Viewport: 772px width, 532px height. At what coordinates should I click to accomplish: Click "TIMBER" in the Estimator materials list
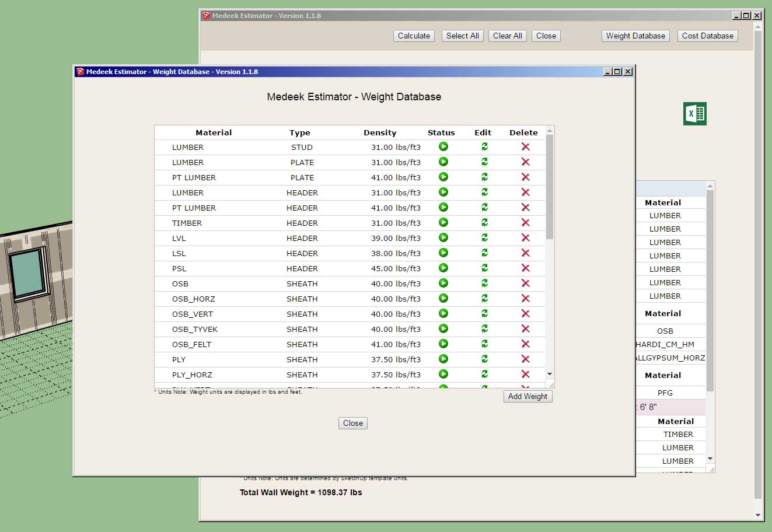678,435
